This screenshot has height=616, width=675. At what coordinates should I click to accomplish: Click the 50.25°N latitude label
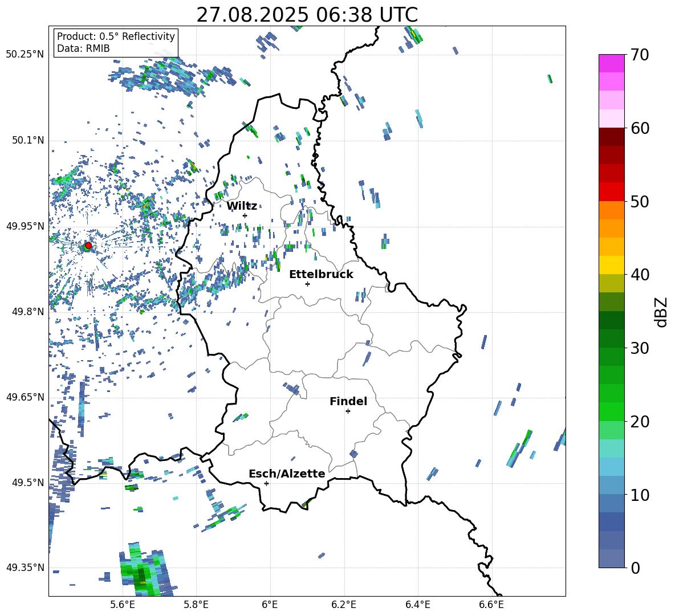(x=25, y=55)
